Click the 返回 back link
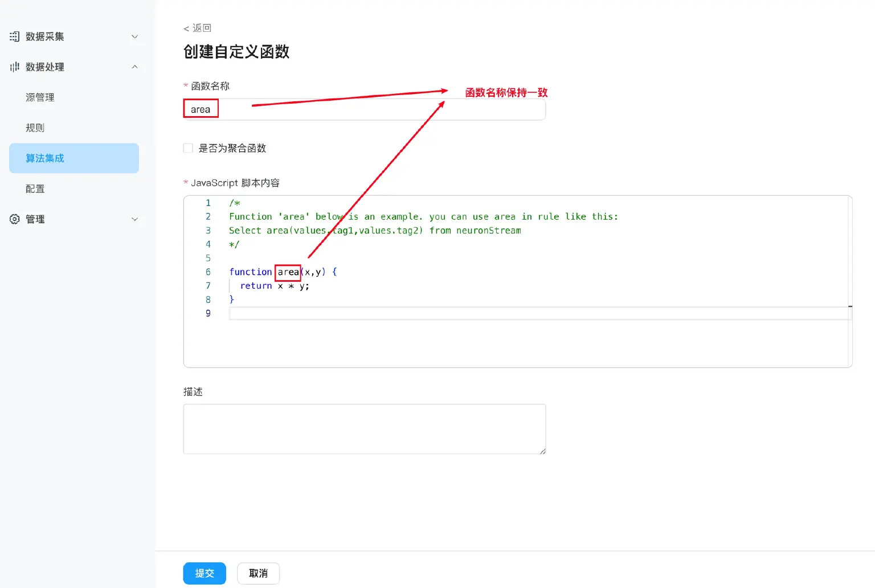Image resolution: width=875 pixels, height=588 pixels. tap(197, 27)
